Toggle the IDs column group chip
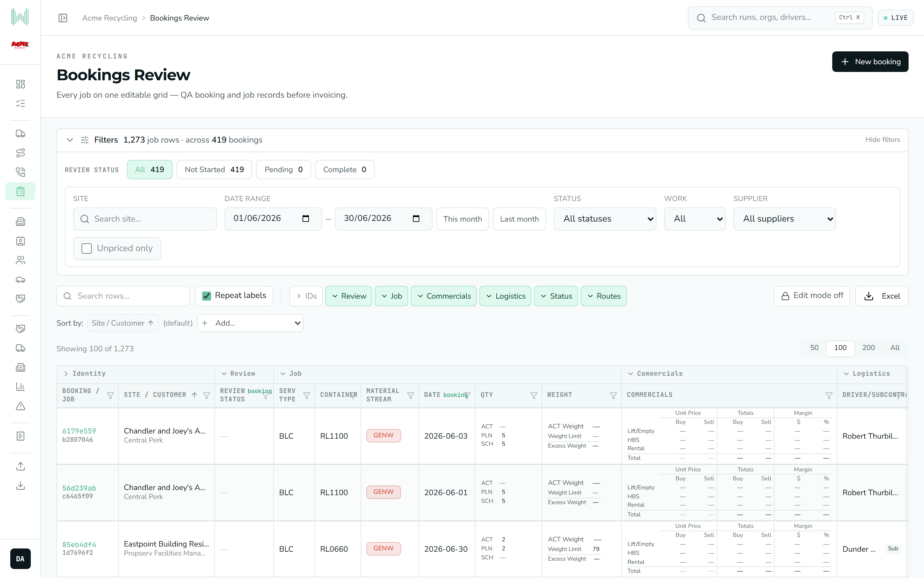Image resolution: width=924 pixels, height=578 pixels. (x=306, y=296)
